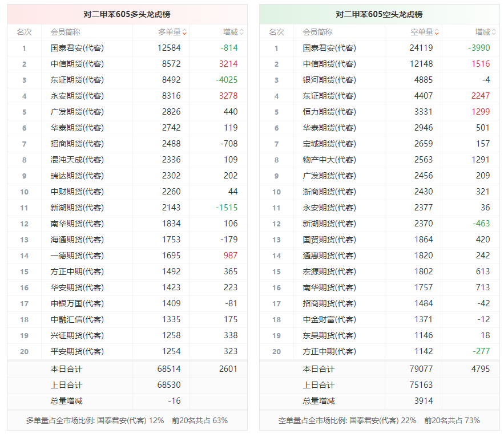Select 新湖期货(代客) in long table

77,208
